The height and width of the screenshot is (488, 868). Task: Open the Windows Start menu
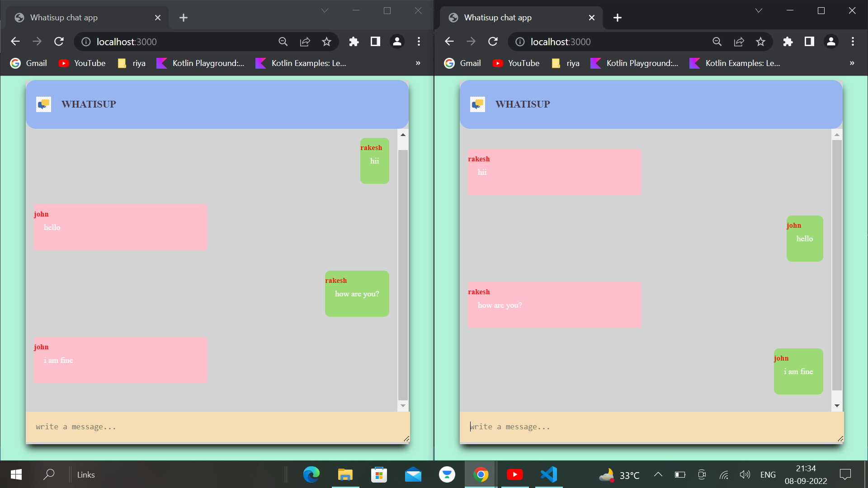[x=15, y=474]
